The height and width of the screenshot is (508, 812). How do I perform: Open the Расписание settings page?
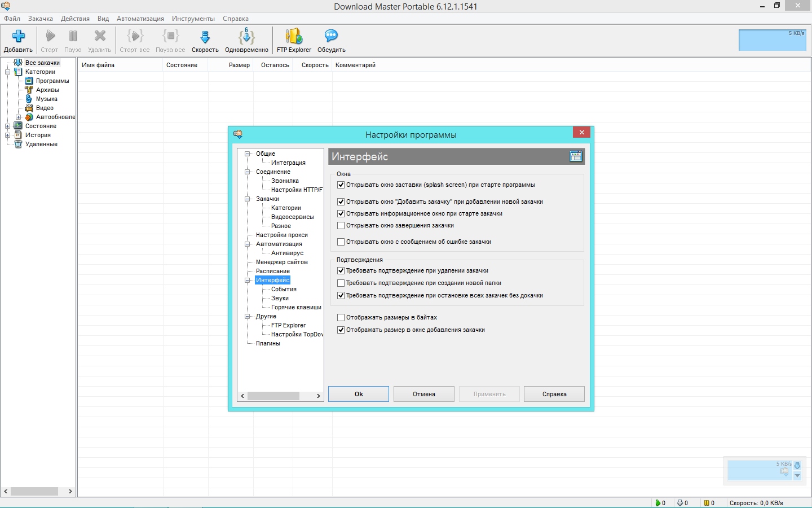(273, 271)
